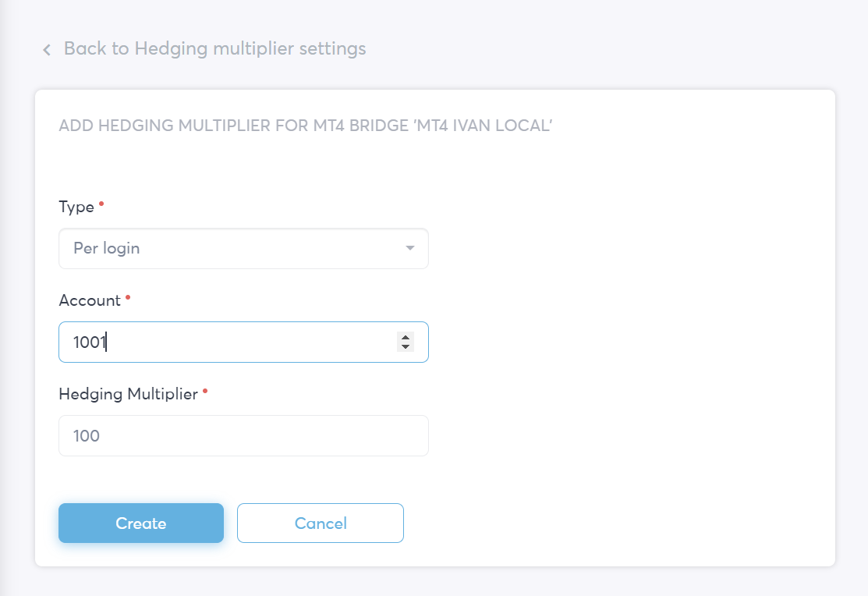Click the required asterisk next to Hedging Multiplier

click(205, 392)
